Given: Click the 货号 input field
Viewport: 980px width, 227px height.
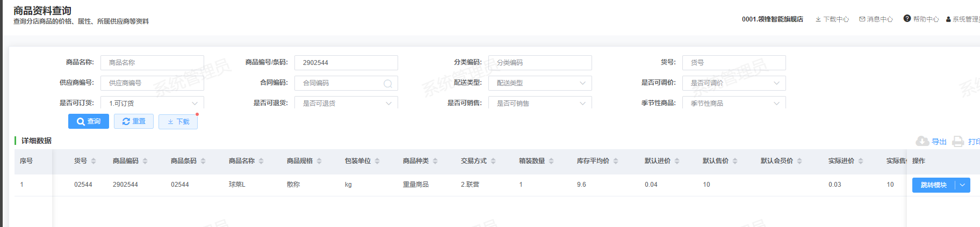Looking at the screenshot, I should tap(734, 63).
